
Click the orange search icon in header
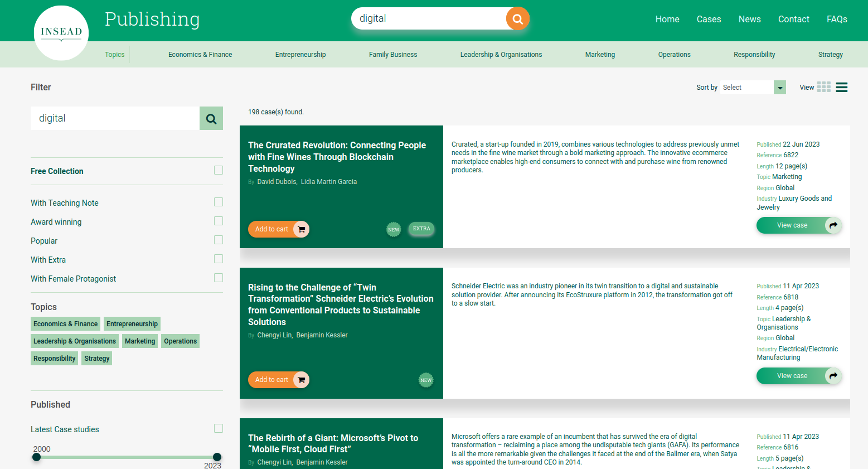click(x=517, y=19)
